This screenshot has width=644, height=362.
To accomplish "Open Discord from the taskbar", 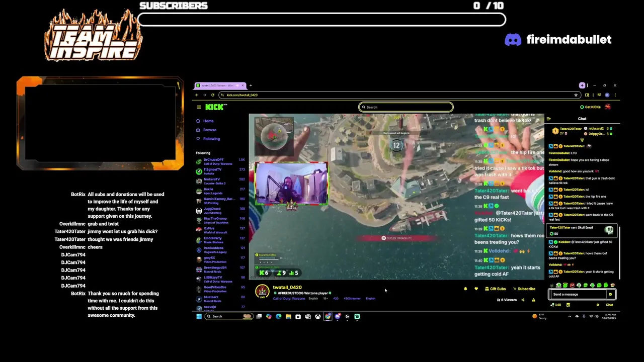I will [338, 316].
